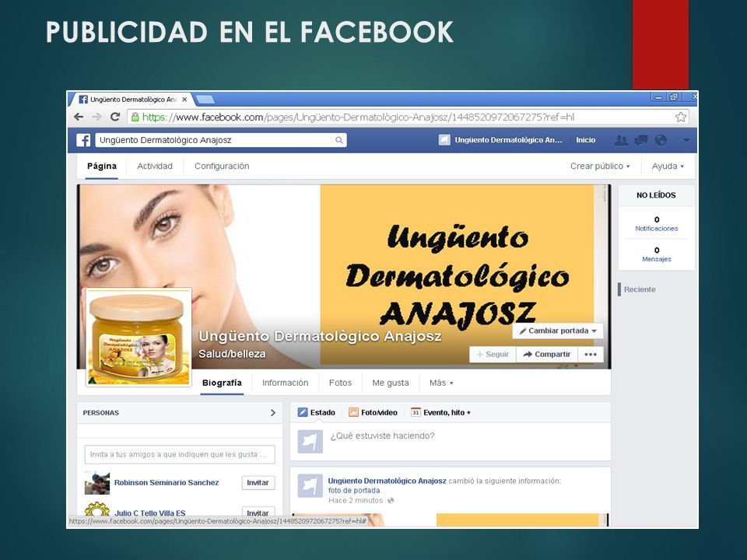Click the Compartir button
Image resolution: width=747 pixels, height=560 pixels.
[547, 355]
